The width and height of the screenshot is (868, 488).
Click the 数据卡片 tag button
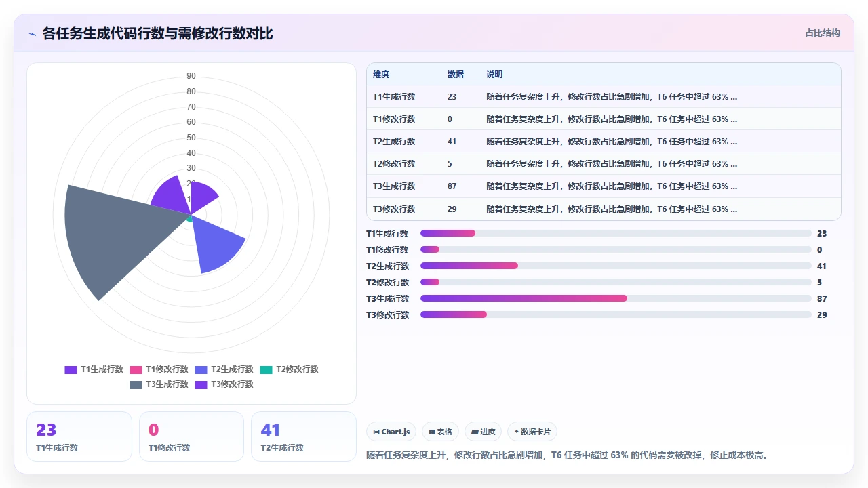(532, 432)
